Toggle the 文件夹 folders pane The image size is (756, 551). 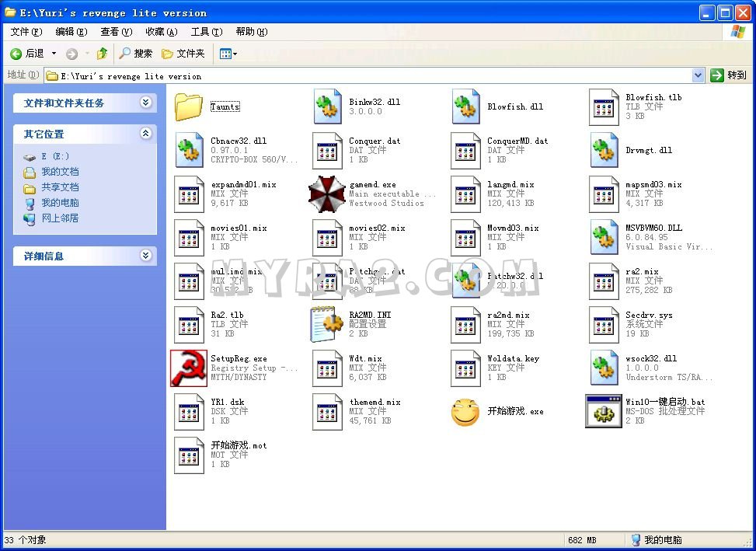(183, 54)
